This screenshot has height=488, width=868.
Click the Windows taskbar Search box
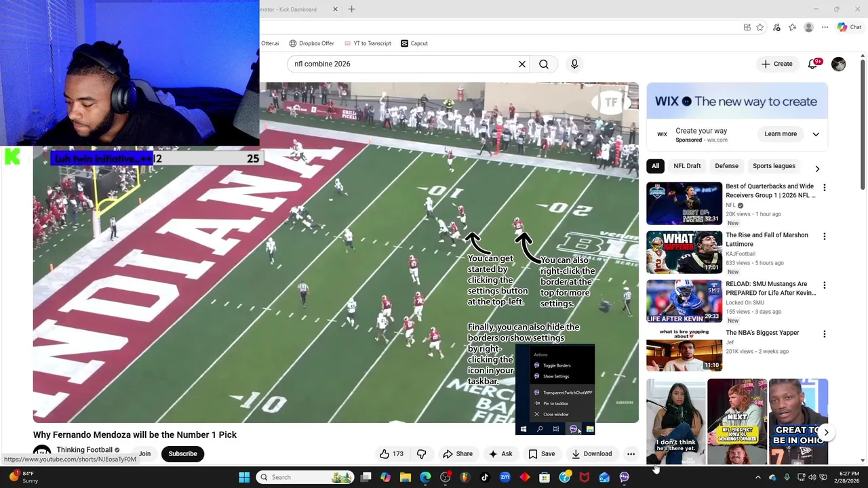click(x=304, y=477)
